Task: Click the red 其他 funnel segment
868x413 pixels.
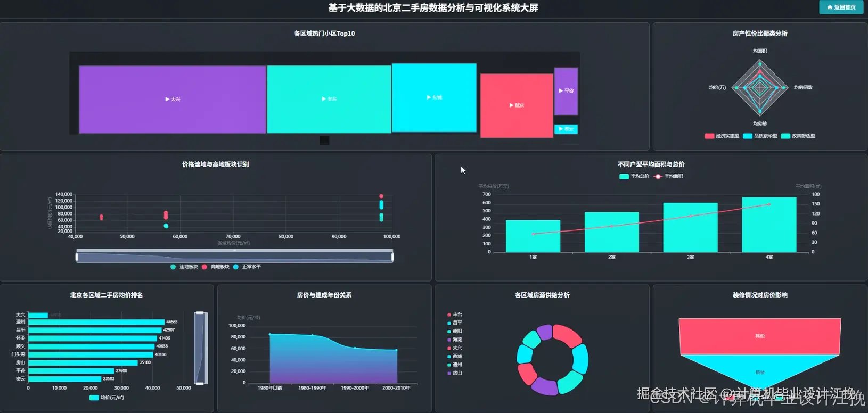Action: pyautogui.click(x=760, y=336)
